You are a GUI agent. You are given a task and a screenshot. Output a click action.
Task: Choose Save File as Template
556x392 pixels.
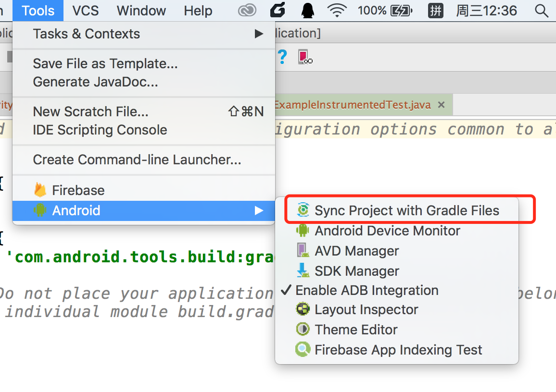(x=144, y=64)
